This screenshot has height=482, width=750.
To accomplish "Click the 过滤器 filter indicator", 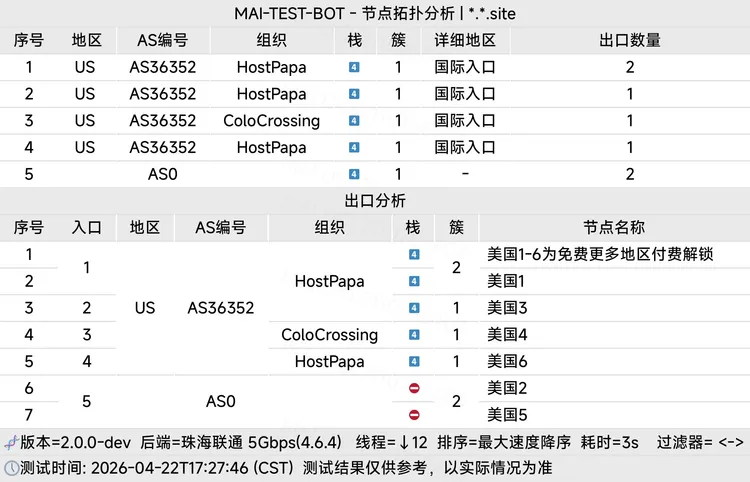I will [700, 442].
